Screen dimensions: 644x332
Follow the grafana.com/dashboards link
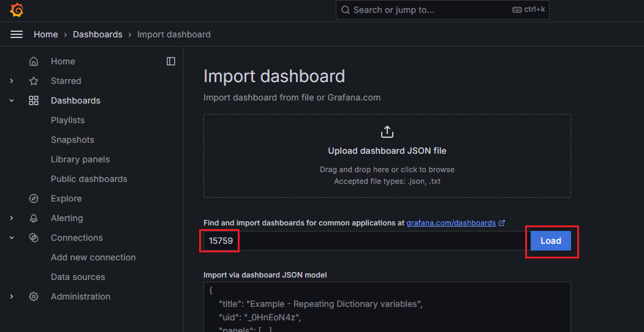click(451, 223)
